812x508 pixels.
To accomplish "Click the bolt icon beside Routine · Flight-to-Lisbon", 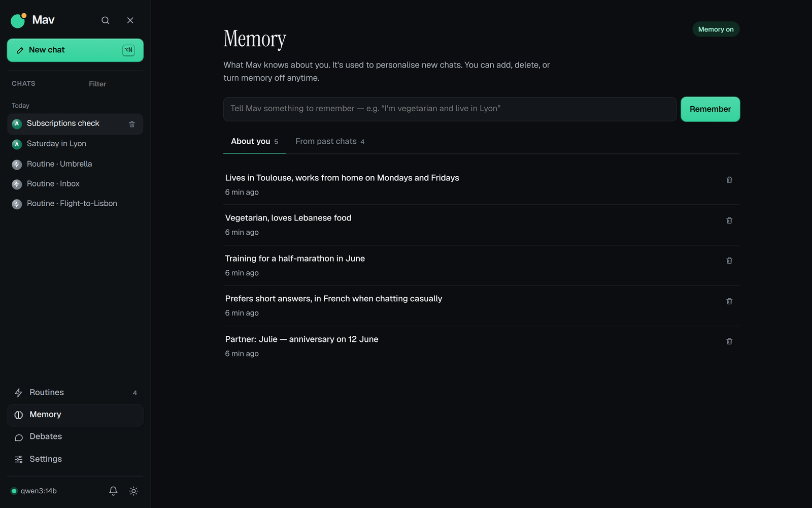I will [x=17, y=204].
